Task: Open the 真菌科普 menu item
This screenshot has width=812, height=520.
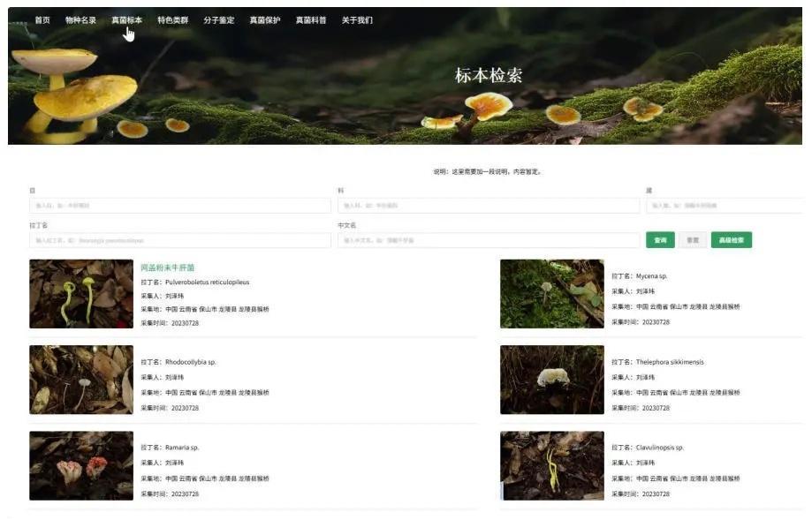Action: tap(311, 20)
